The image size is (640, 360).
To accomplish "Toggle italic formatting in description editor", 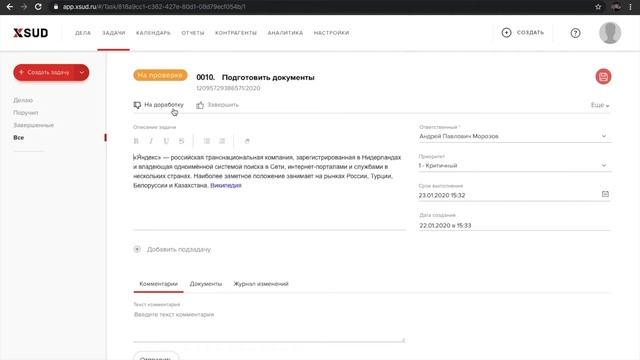I will (x=151, y=141).
